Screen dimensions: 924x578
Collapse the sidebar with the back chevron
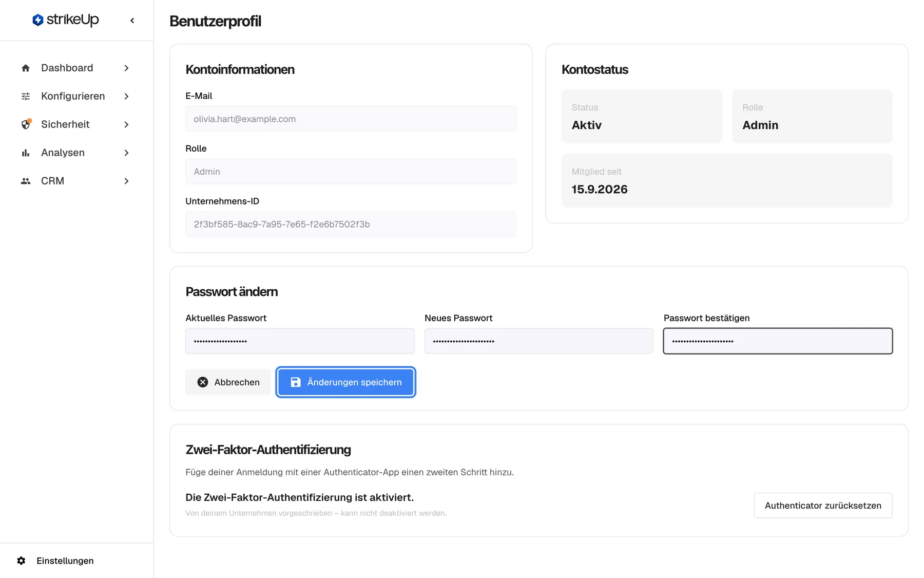click(x=132, y=21)
